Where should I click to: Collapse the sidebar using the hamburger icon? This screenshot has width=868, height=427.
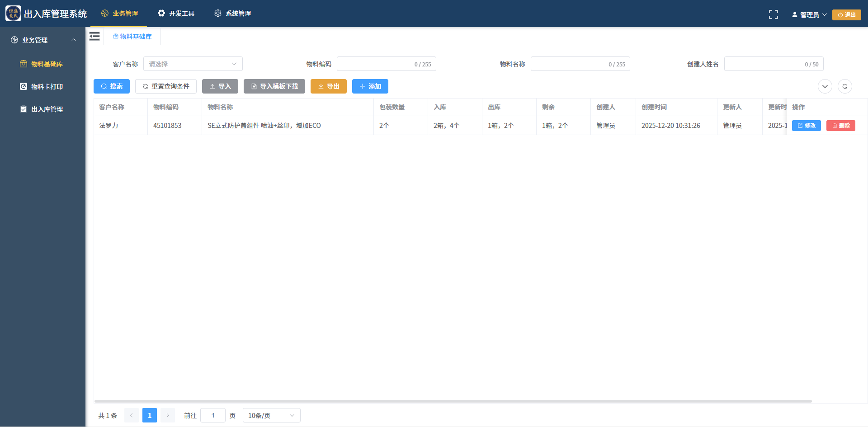tap(94, 36)
